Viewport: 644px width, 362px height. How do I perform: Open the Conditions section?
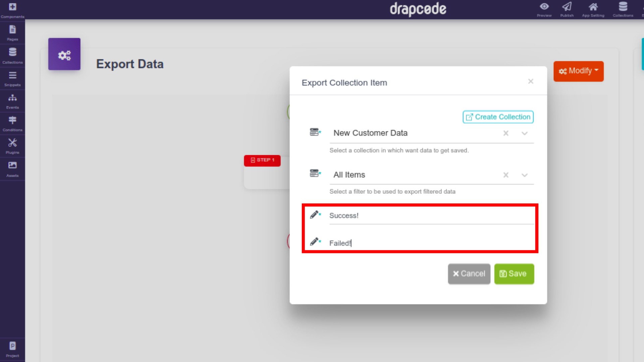12,124
